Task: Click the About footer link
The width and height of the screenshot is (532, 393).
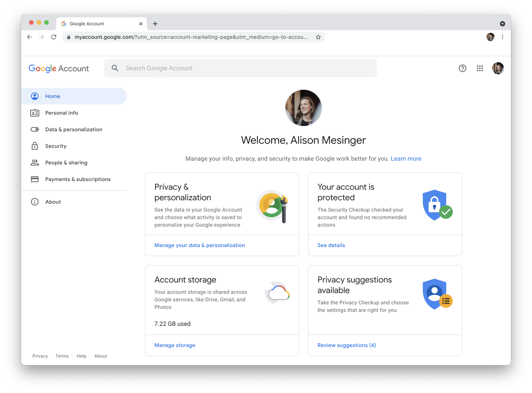Action: tap(101, 356)
